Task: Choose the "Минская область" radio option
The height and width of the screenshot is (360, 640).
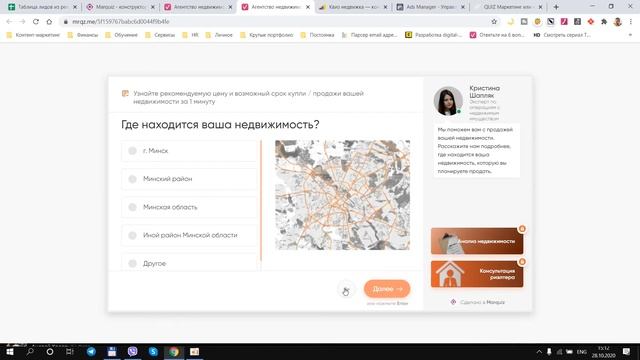Action: pos(189,207)
